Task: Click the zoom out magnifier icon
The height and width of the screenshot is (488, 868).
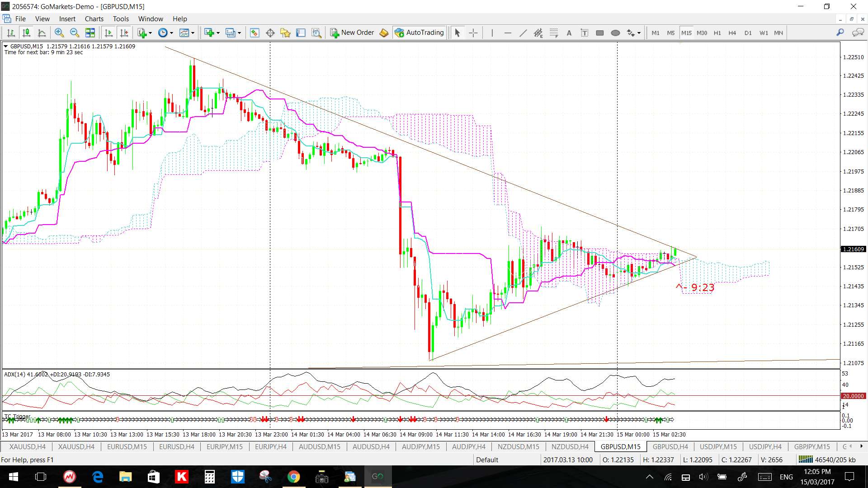Action: 75,33
